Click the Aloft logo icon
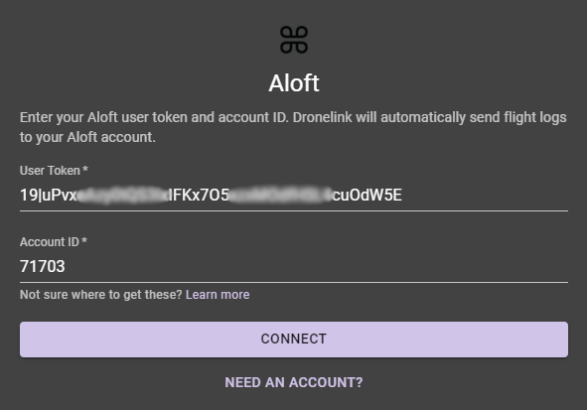 tap(294, 40)
